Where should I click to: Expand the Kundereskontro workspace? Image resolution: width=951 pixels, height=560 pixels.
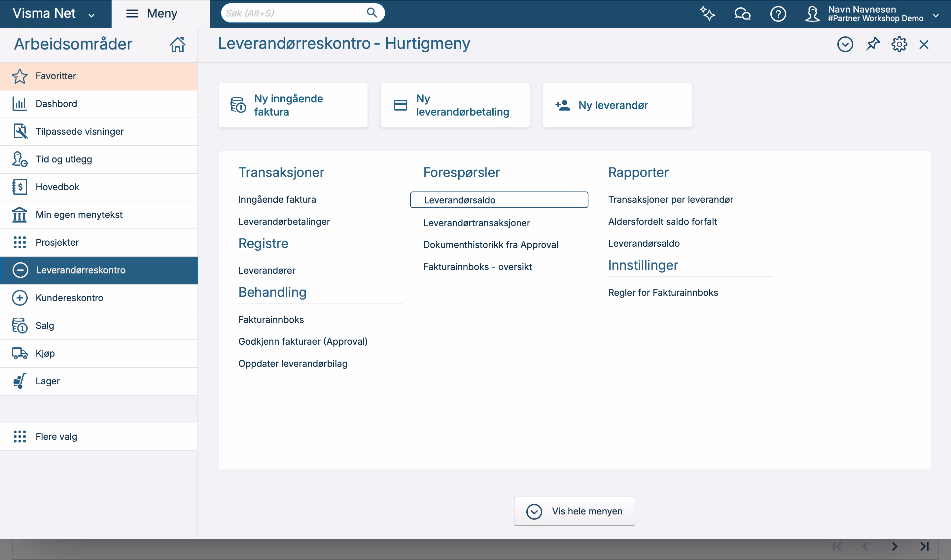(19, 298)
